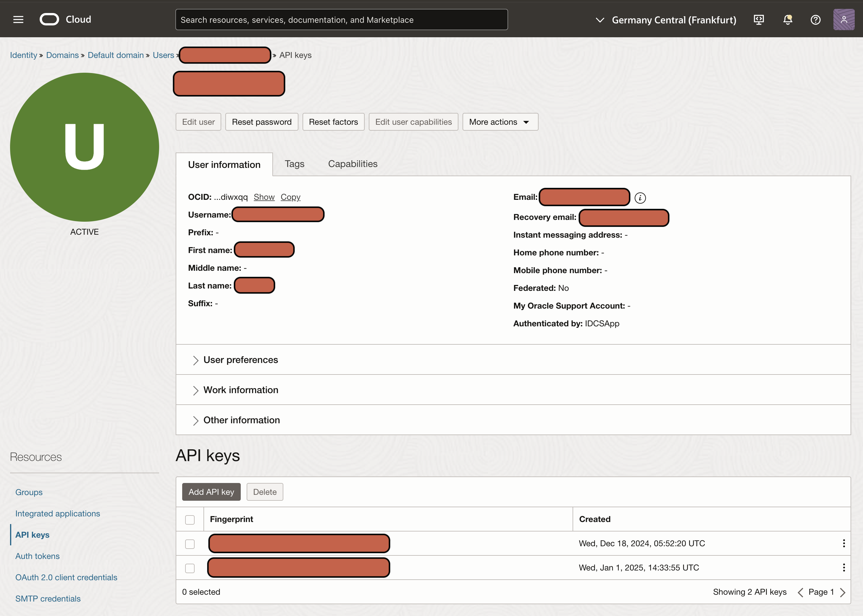Image resolution: width=863 pixels, height=616 pixels.
Task: Click the Reset factors button
Action: (333, 122)
